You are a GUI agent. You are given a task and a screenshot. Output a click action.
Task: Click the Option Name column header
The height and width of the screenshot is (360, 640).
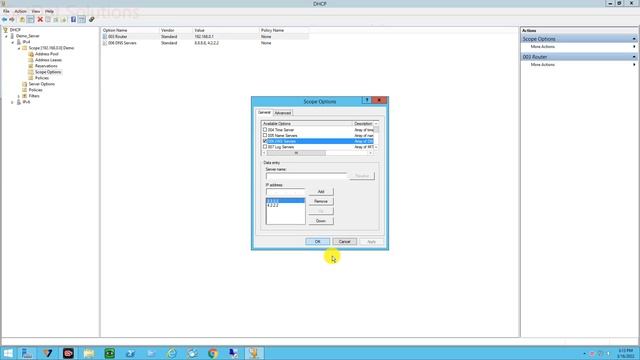[x=130, y=30]
